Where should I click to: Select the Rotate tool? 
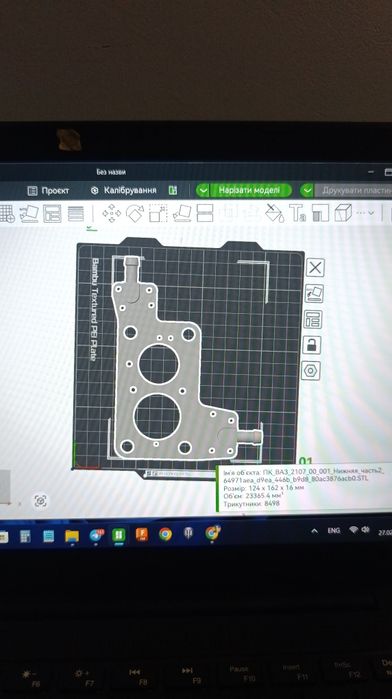pyautogui.click(x=135, y=214)
